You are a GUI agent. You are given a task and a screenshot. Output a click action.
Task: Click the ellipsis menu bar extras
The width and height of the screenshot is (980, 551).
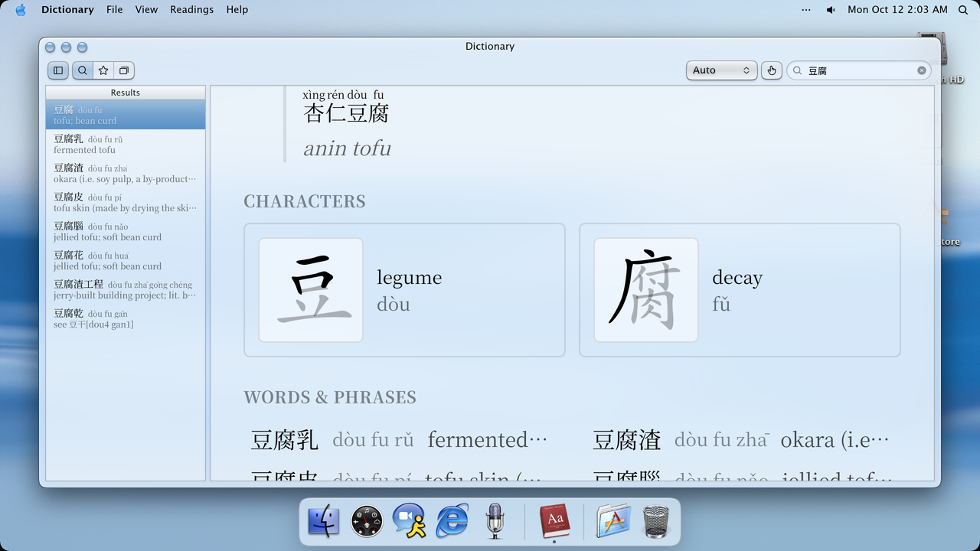(x=805, y=10)
